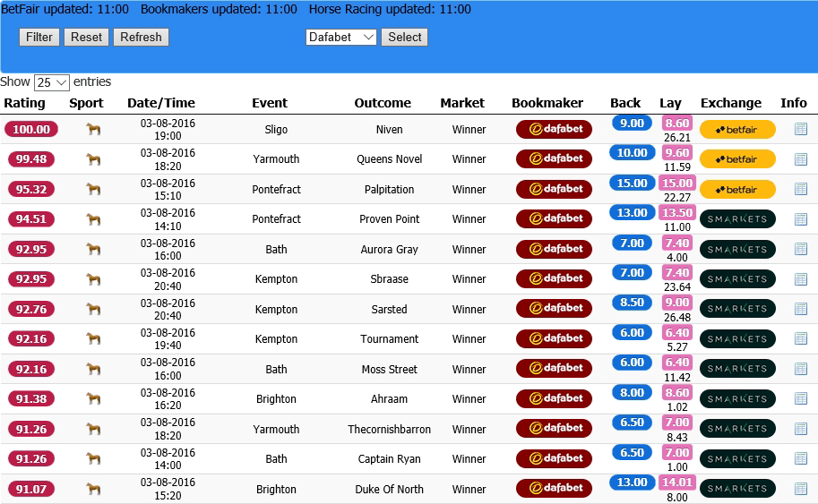Viewport: 818px width, 504px height.
Task: Select outcome text Captain Ryan
Action: pyautogui.click(x=389, y=458)
